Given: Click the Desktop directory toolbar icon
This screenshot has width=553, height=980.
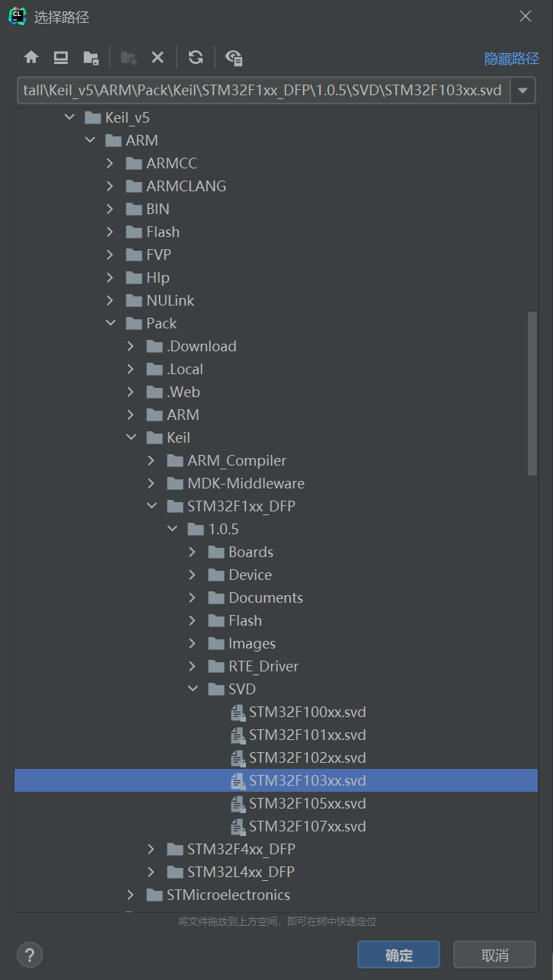Looking at the screenshot, I should (x=61, y=58).
